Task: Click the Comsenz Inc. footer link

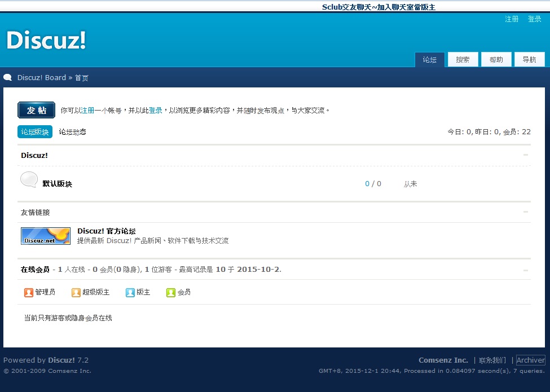Action: 443,360
